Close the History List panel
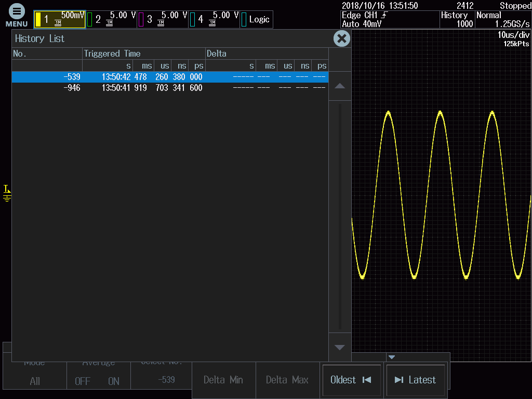 (x=341, y=38)
